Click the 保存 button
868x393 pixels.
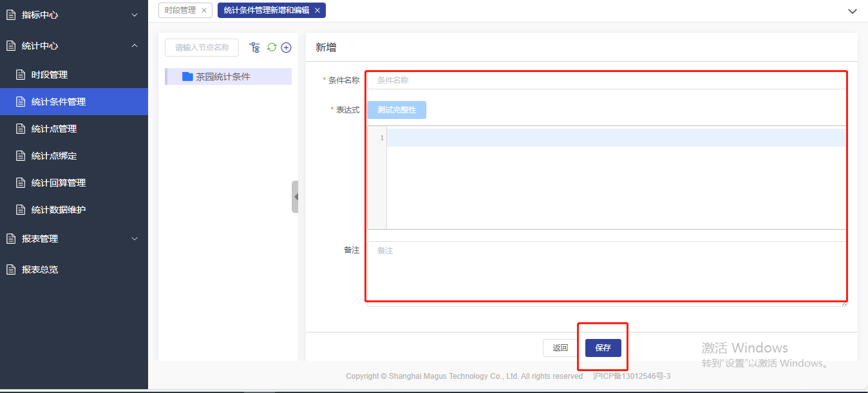[603, 348]
